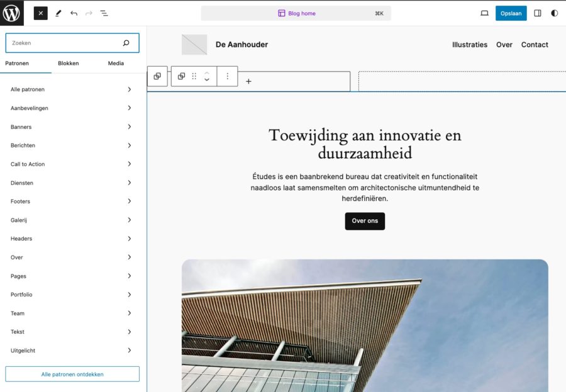Viewport: 566px width, 392px height.
Task: Switch to the Blokken tab
Action: tap(69, 63)
